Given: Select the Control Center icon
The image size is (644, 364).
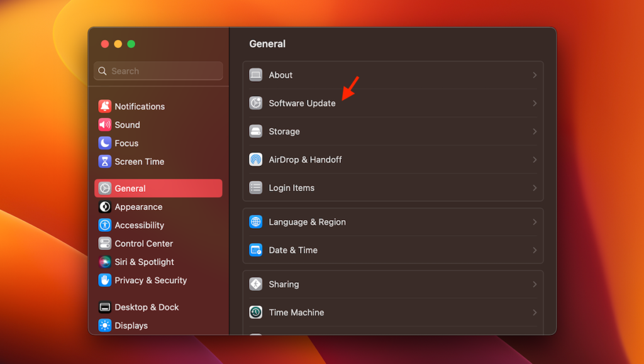Looking at the screenshot, I should tap(104, 243).
